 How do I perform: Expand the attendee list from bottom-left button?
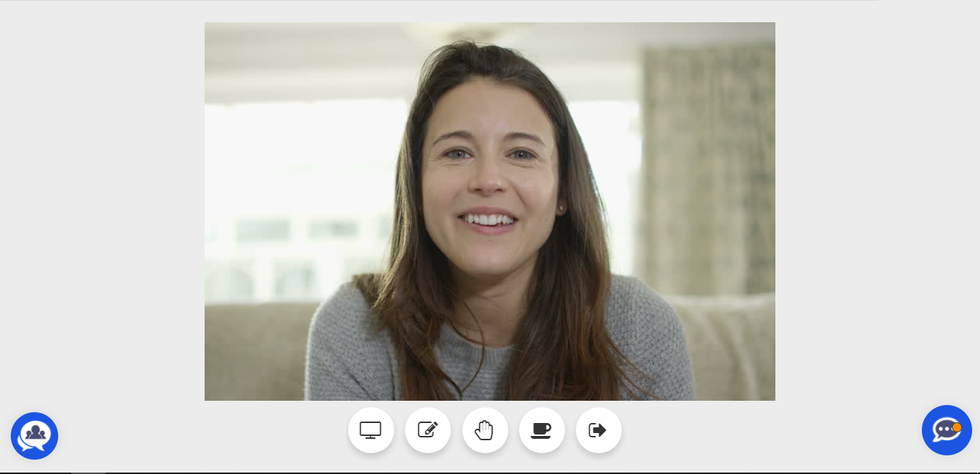point(34,435)
